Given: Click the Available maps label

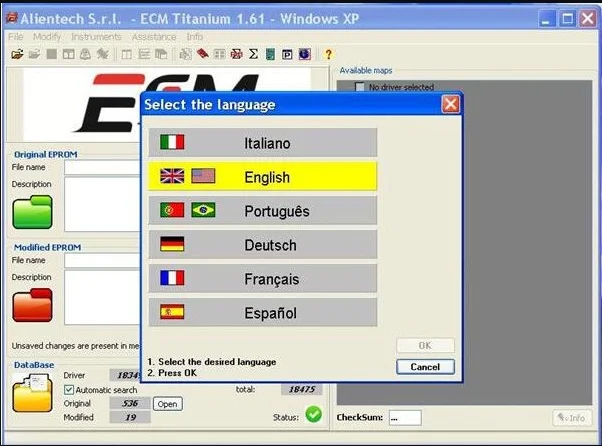Looking at the screenshot, I should [x=366, y=71].
